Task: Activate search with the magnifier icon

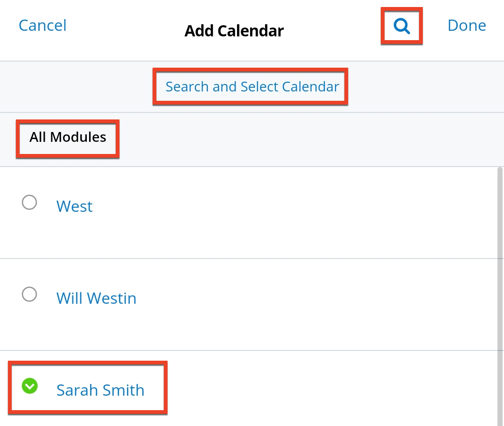Action: coord(401,26)
